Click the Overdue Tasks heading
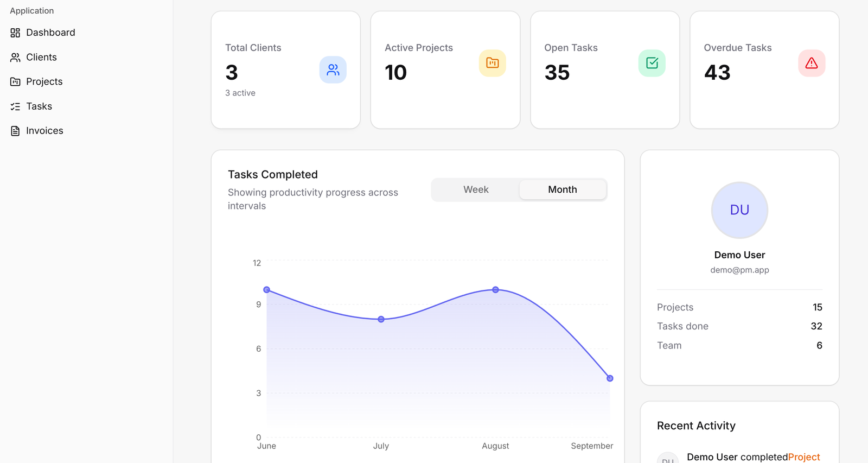This screenshot has height=463, width=868. (x=738, y=48)
